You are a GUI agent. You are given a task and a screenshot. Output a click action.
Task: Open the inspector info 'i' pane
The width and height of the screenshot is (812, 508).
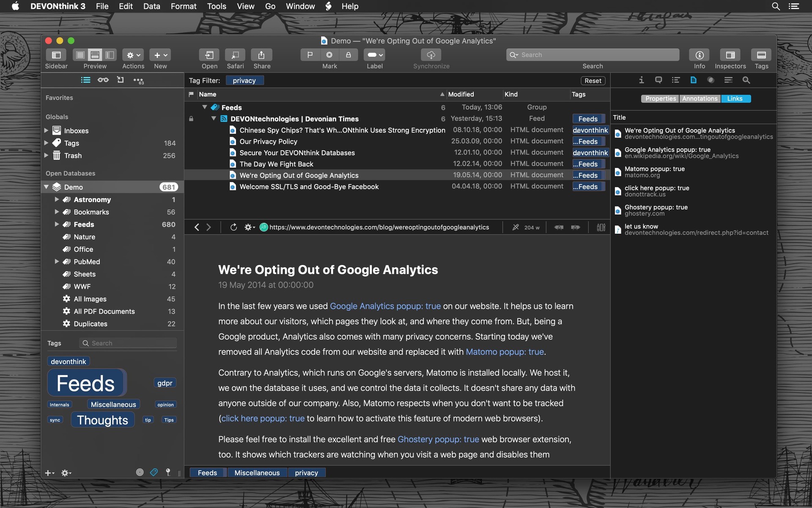click(642, 80)
